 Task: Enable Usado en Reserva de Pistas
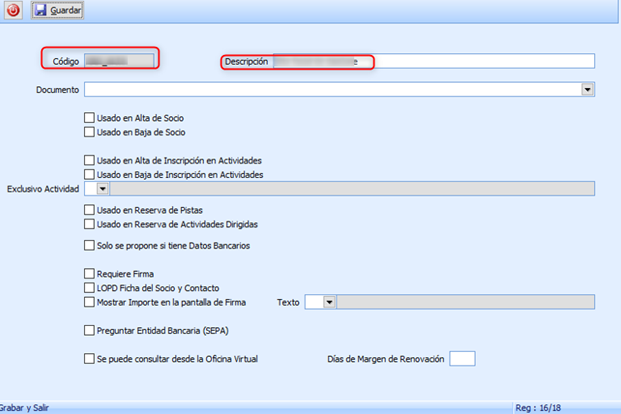tap(90, 210)
